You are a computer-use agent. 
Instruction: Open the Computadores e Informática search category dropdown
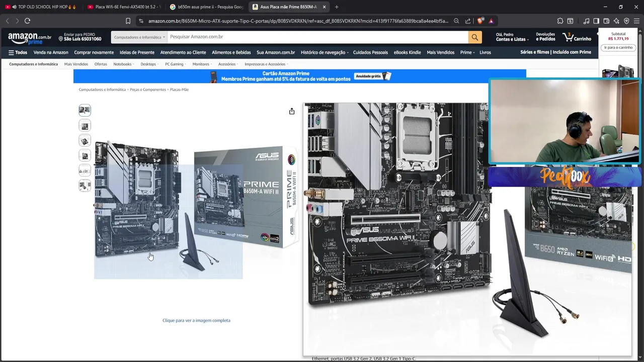click(x=139, y=37)
